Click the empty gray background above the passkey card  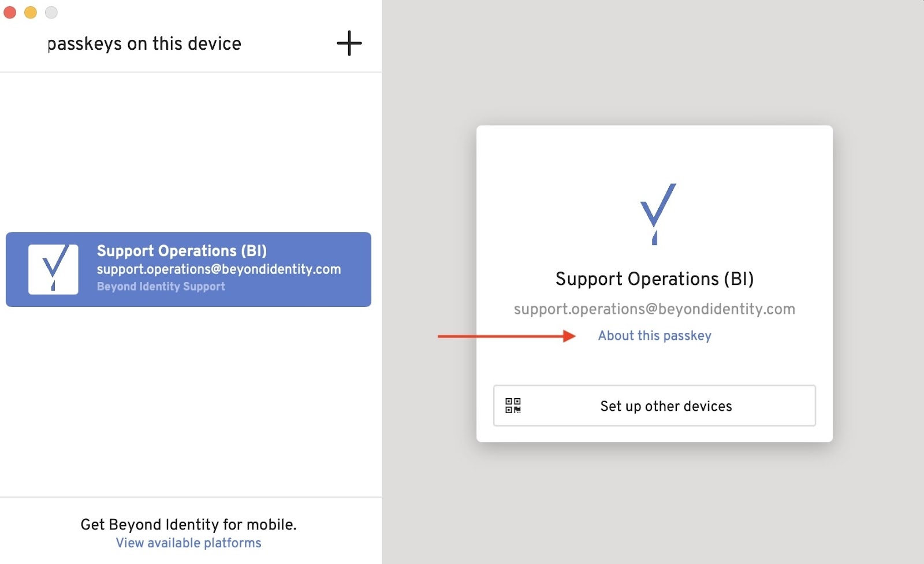tap(653, 64)
